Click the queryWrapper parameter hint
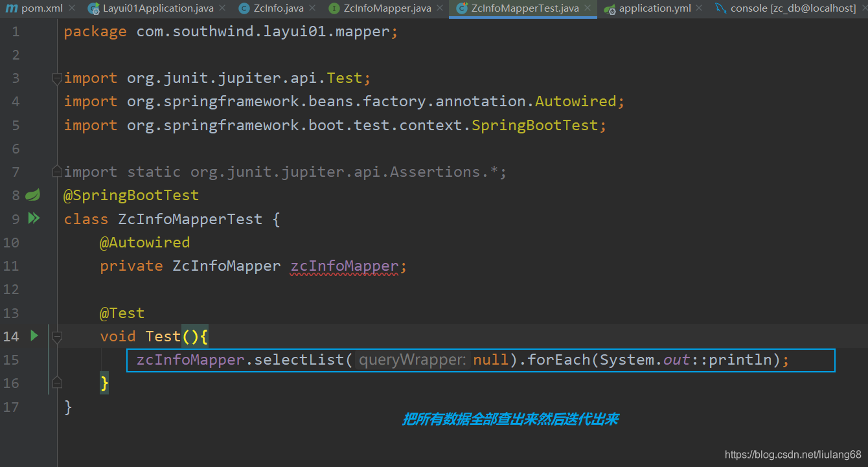 point(413,359)
